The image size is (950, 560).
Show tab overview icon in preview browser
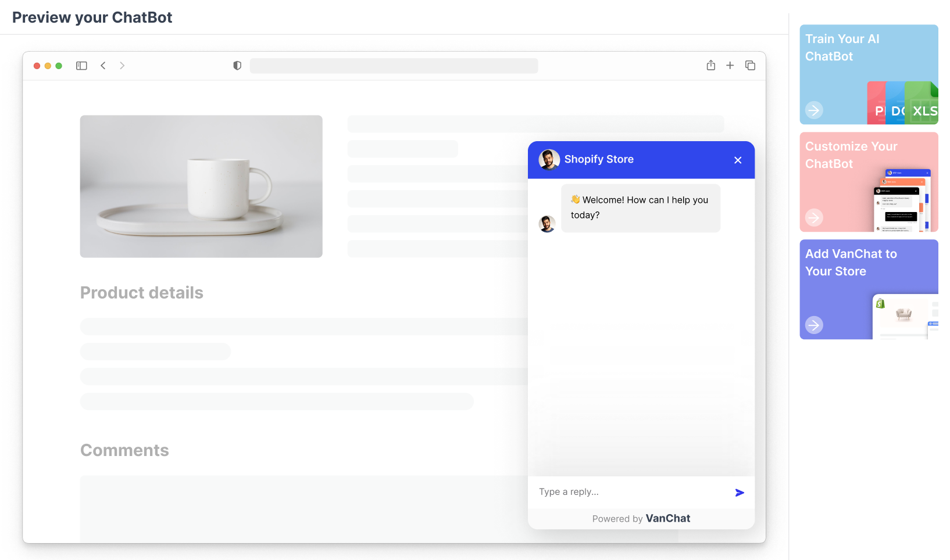pos(751,66)
